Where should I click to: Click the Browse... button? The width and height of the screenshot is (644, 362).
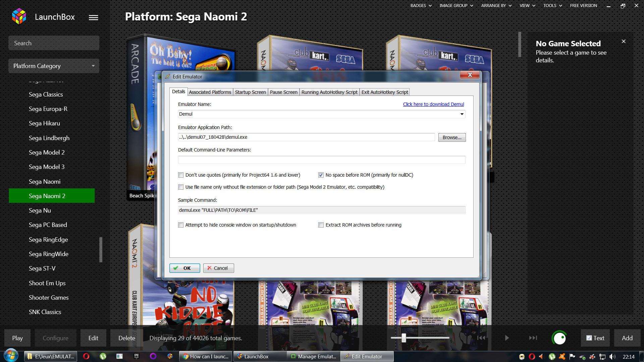[452, 137]
